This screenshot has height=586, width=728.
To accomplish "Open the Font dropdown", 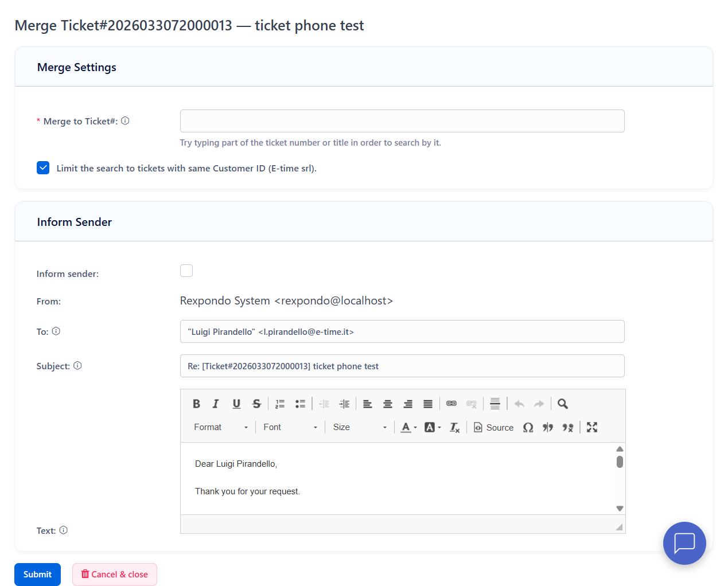I will tap(290, 427).
